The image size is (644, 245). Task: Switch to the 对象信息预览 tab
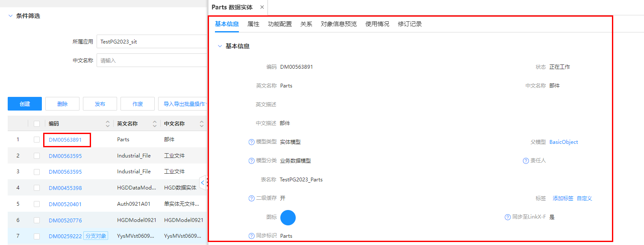pyautogui.click(x=339, y=24)
